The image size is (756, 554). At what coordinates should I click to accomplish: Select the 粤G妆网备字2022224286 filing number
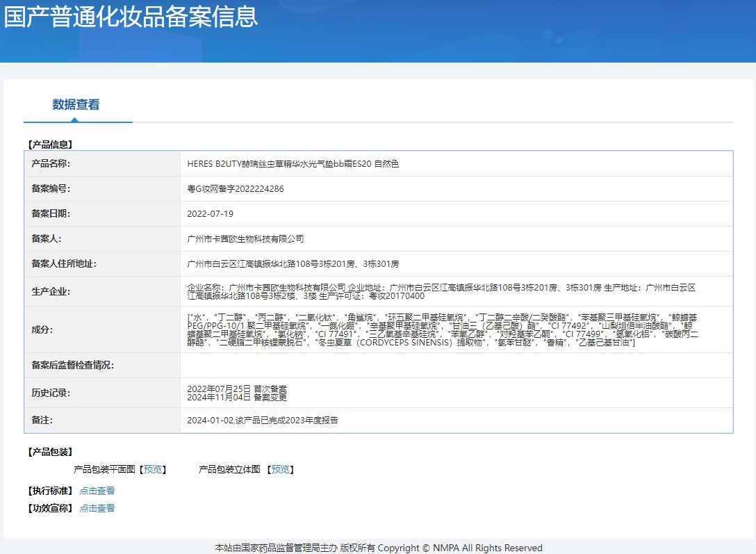(x=236, y=189)
